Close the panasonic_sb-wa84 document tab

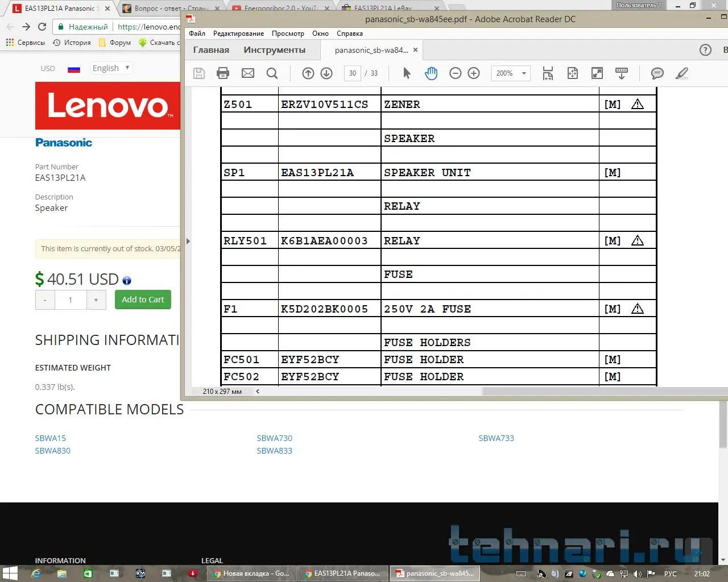pyautogui.click(x=415, y=50)
